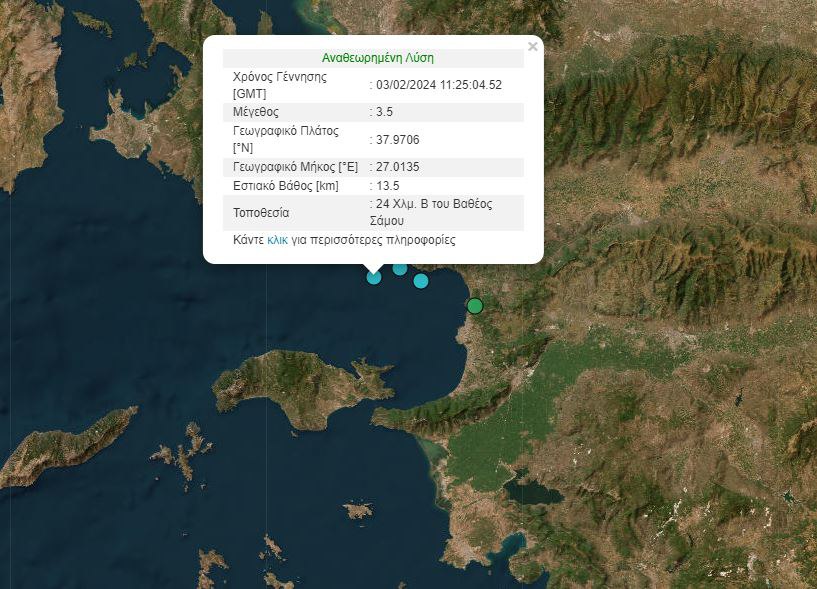Select the rightmost cyan earthquake marker
Image resolution: width=817 pixels, height=589 pixels.
pyautogui.click(x=421, y=281)
